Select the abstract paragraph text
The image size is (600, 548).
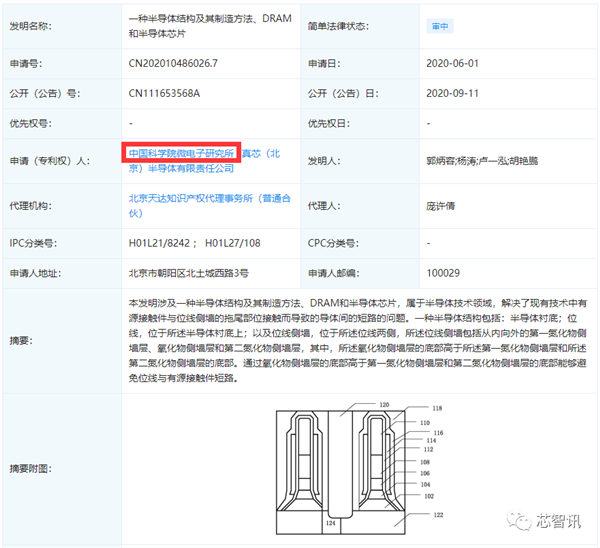[x=357, y=341]
